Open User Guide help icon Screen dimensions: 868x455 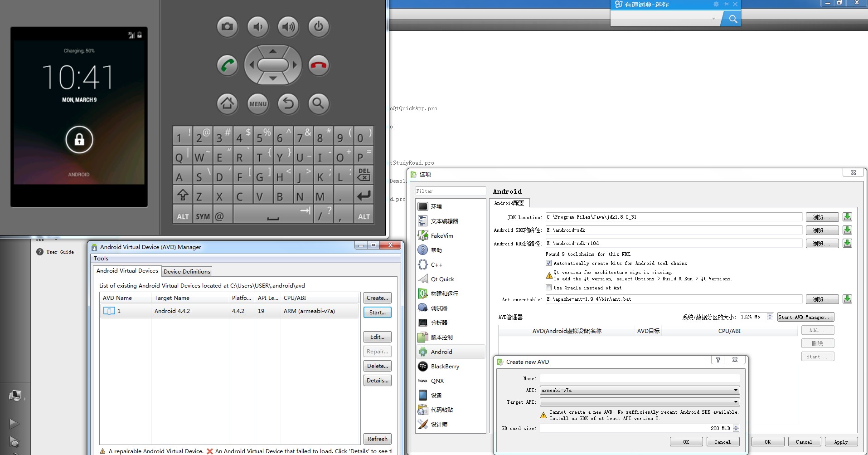40,252
